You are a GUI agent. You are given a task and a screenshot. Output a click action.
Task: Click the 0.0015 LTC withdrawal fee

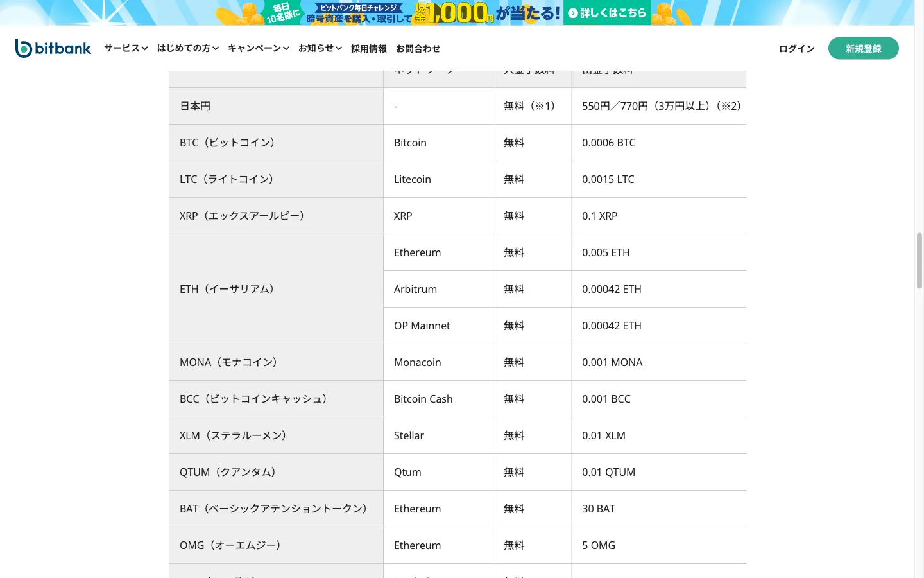608,179
